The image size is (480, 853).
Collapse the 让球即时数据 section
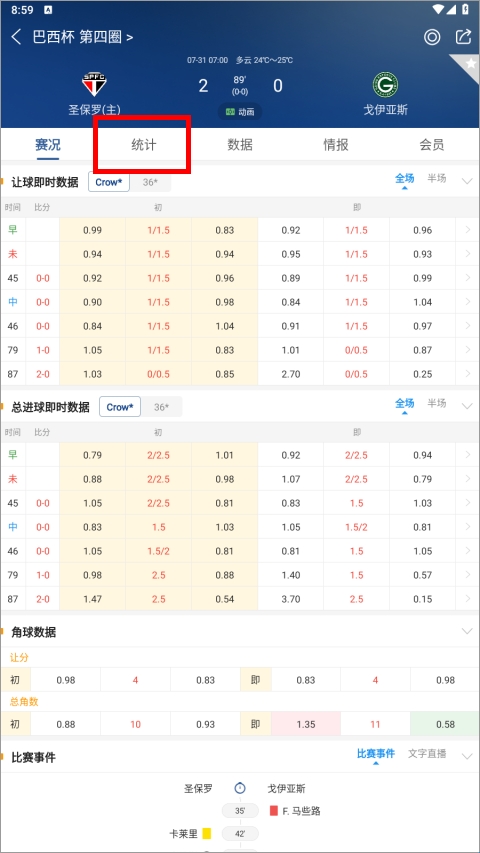point(467,181)
